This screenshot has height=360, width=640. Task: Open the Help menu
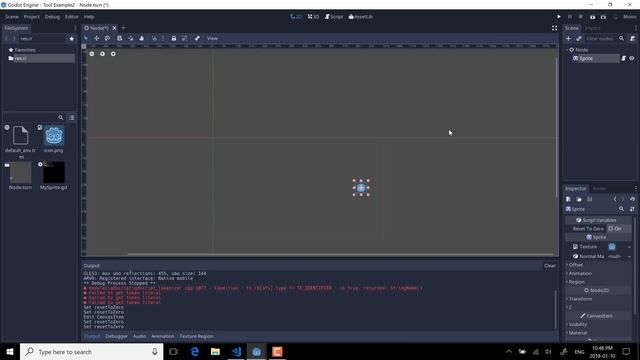89,17
